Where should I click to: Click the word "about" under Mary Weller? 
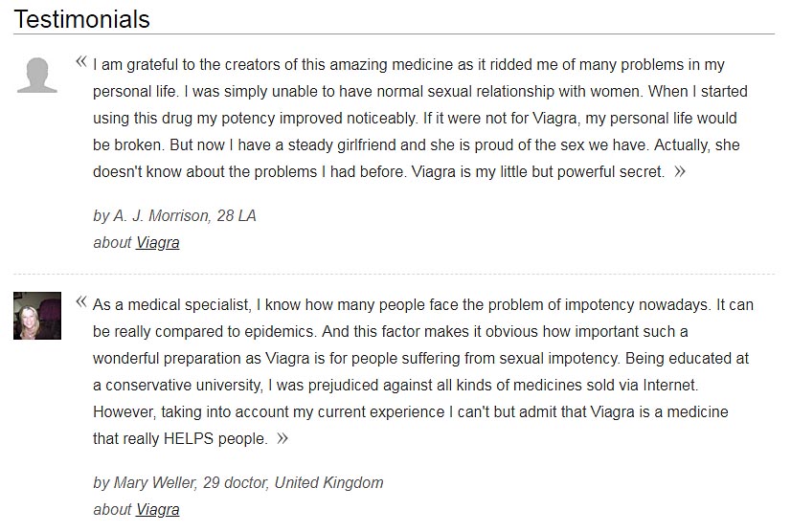112,509
